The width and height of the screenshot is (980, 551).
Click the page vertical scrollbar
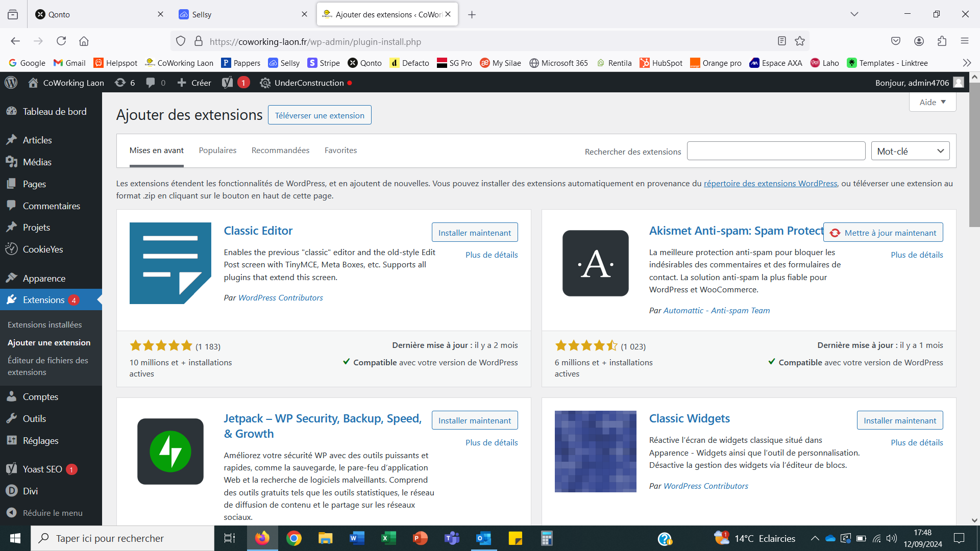click(974, 155)
